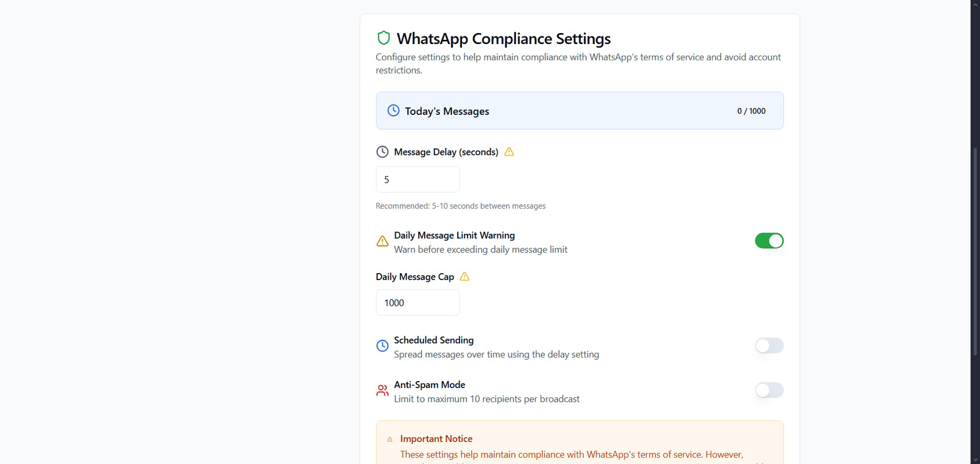Focus the Daily Message Cap input showing 1000

[418, 303]
